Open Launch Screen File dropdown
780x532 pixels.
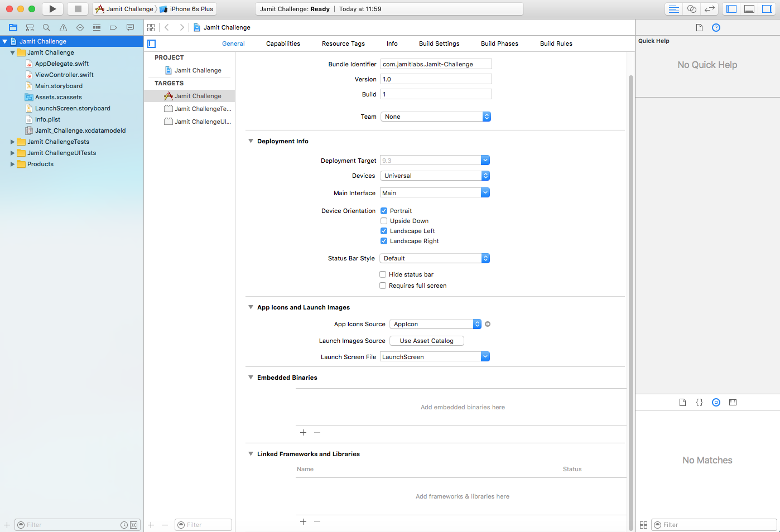pyautogui.click(x=485, y=356)
